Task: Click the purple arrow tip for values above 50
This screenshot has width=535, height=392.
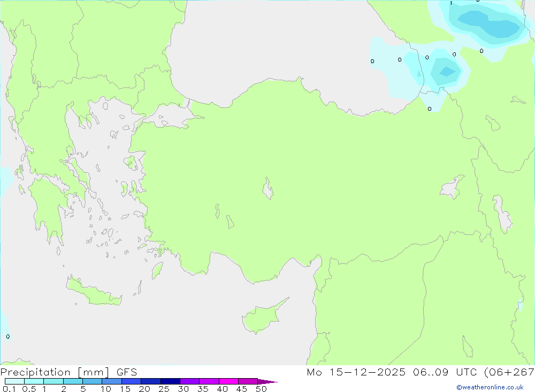Action: point(267,382)
